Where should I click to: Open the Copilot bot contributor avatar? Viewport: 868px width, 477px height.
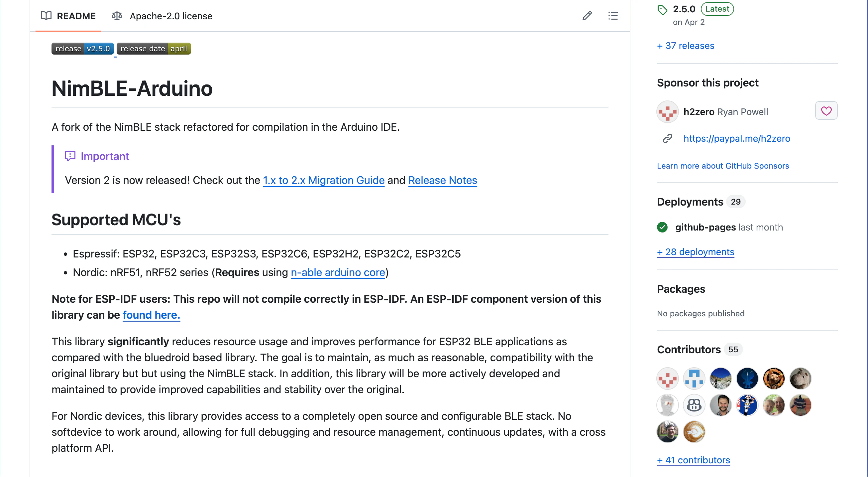coord(694,405)
